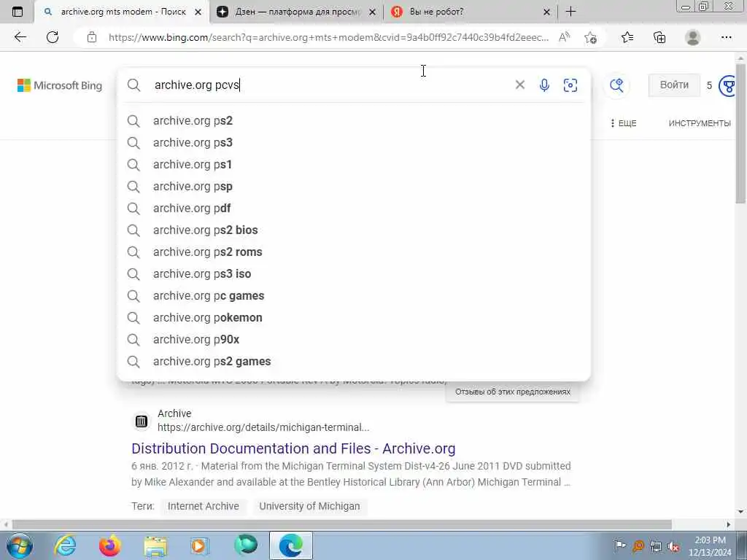
Task: Add this page to favorites
Action: [591, 37]
